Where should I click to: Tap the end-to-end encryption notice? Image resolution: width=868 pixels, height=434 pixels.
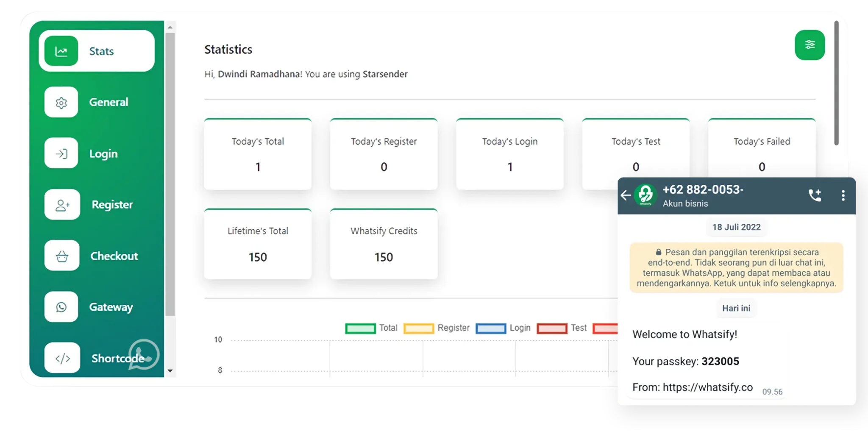736,268
